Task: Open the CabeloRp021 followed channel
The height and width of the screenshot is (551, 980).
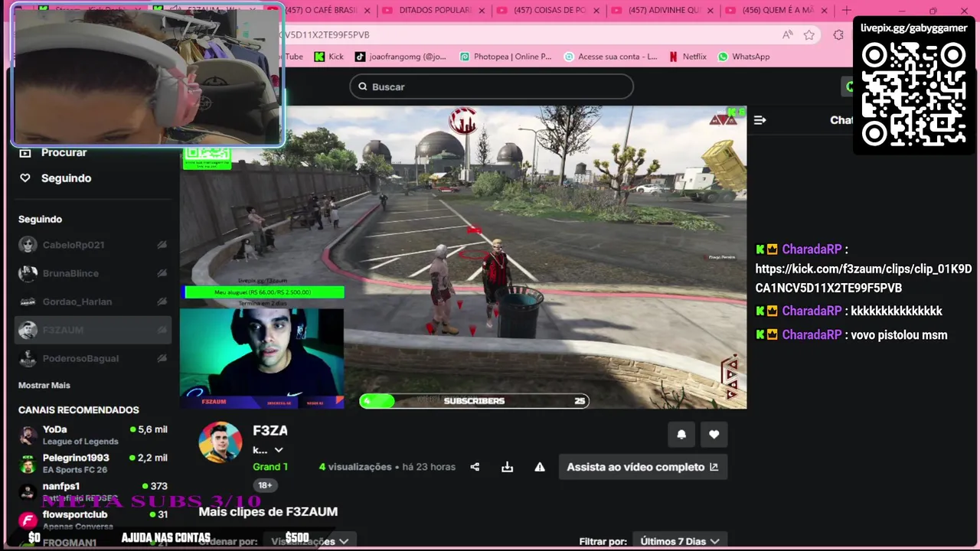Action: click(x=93, y=245)
